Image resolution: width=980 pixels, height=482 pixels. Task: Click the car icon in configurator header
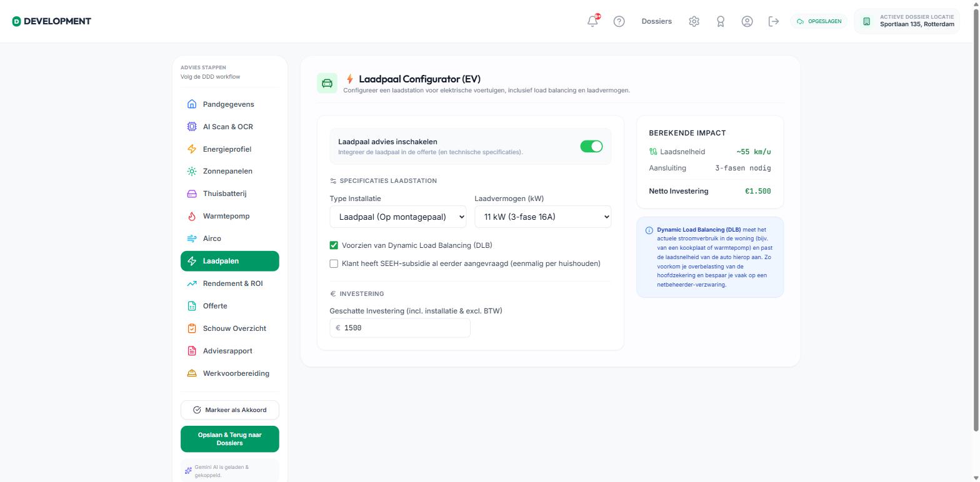pyautogui.click(x=327, y=83)
